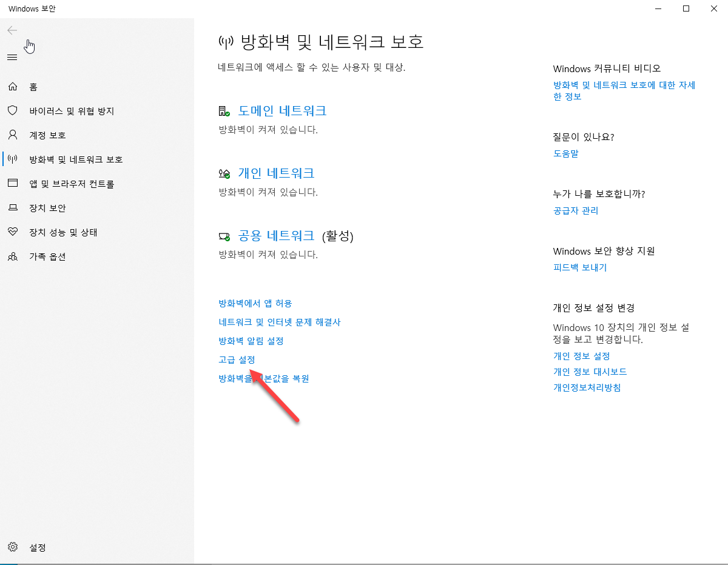Screen dimensions: 728x565
Task: Click the settings gear icon
Action: point(13,547)
